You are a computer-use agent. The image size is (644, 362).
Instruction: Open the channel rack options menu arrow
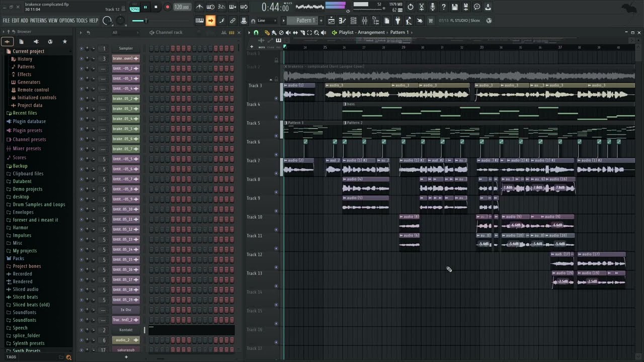(x=80, y=33)
